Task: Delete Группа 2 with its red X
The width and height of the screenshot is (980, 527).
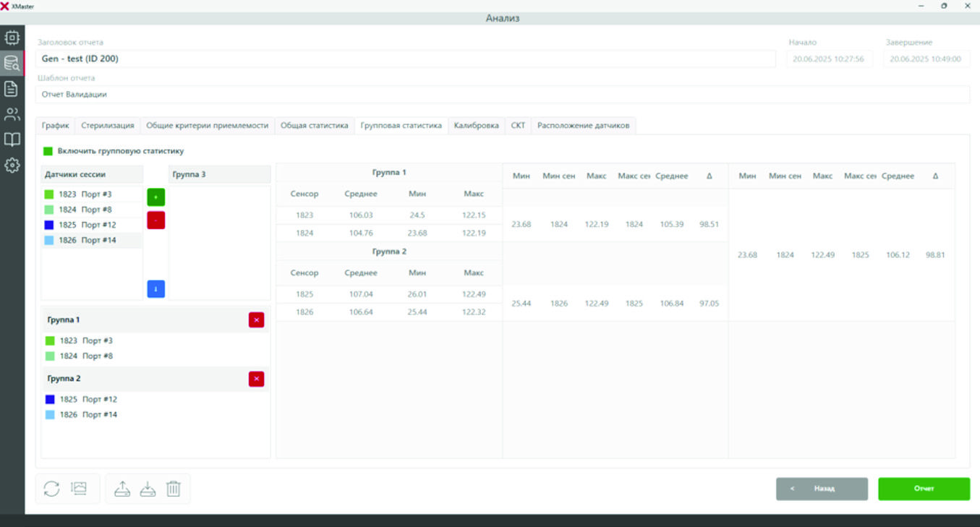Action: tap(256, 379)
